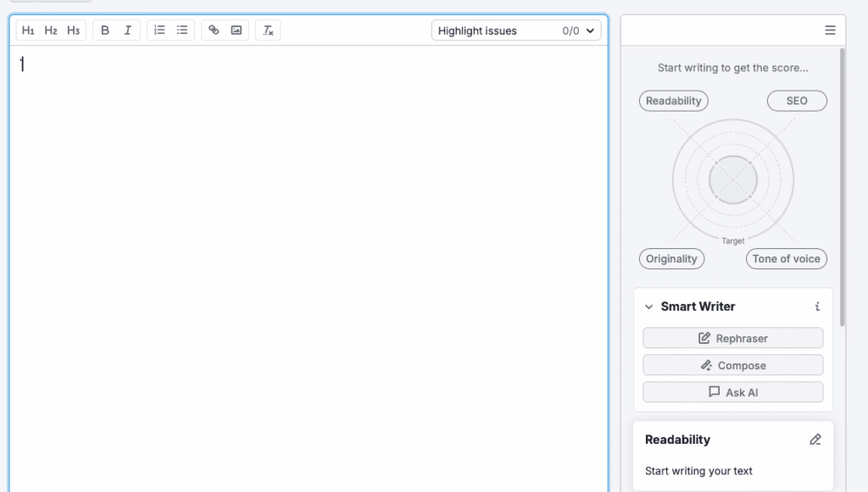868x492 pixels.
Task: Insert a bulleted list
Action: point(182,30)
